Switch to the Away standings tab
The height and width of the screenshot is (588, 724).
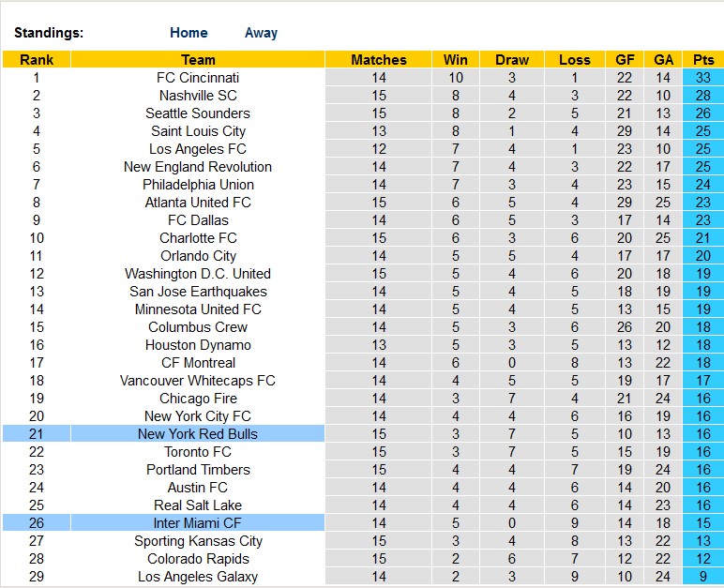[x=261, y=33]
